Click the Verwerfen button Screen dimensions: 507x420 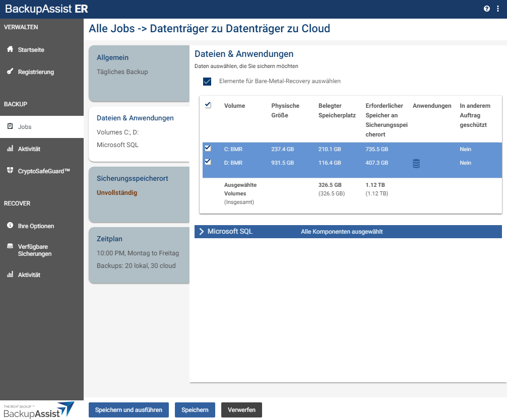tap(241, 410)
